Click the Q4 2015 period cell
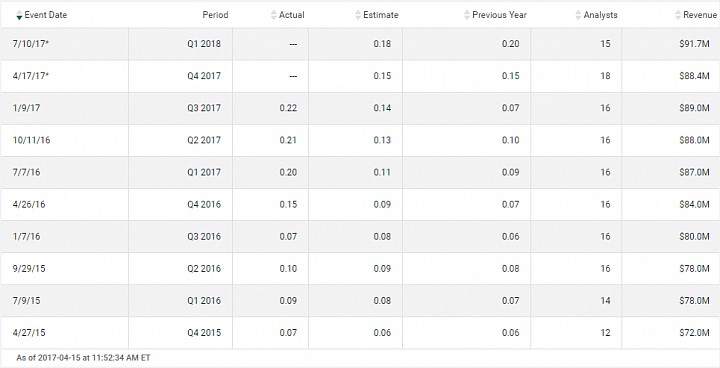 point(180,333)
